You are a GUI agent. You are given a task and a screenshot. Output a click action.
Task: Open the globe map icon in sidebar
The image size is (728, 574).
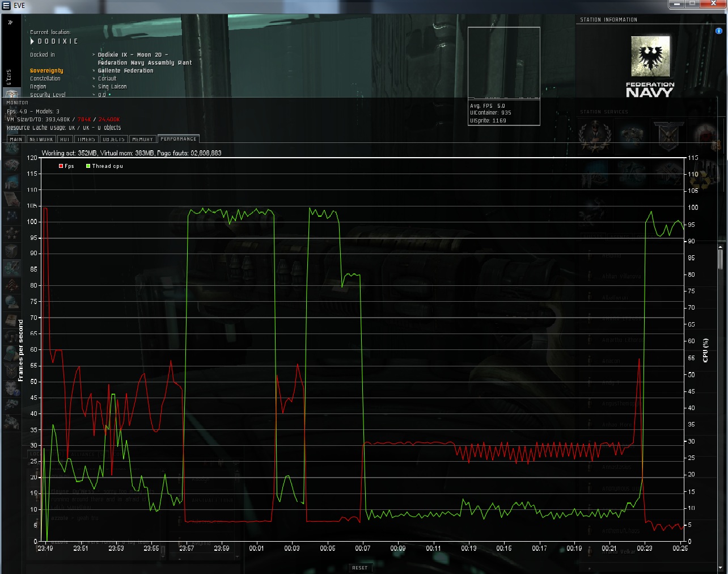tap(11, 302)
